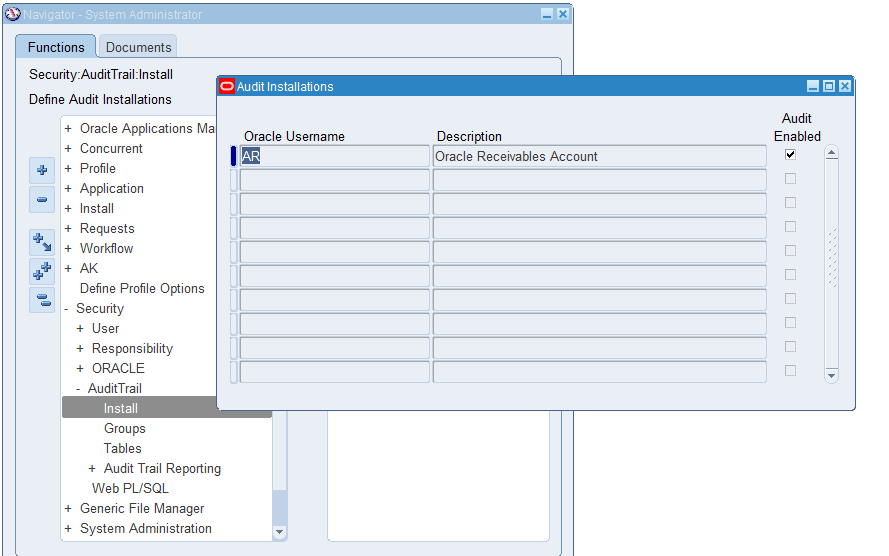Collapse the AuditTrail tree node
Image resolution: width=889 pixels, height=556 pixels.
pyautogui.click(x=78, y=389)
